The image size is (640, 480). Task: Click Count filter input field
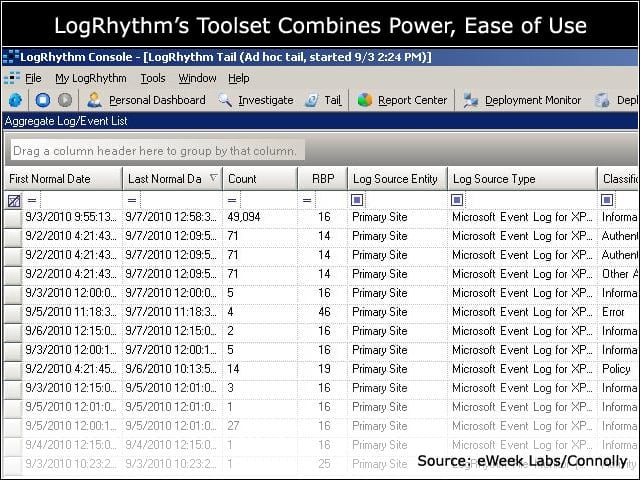[269, 200]
